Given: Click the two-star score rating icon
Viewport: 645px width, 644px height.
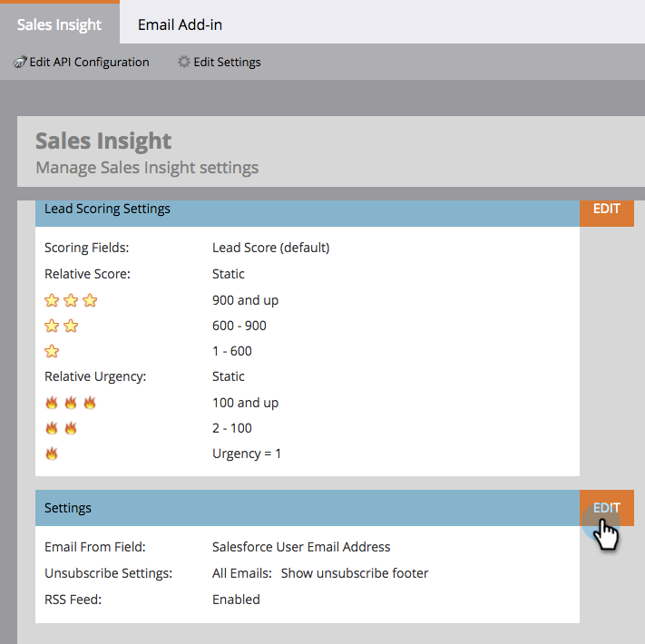Looking at the screenshot, I should click(x=62, y=326).
